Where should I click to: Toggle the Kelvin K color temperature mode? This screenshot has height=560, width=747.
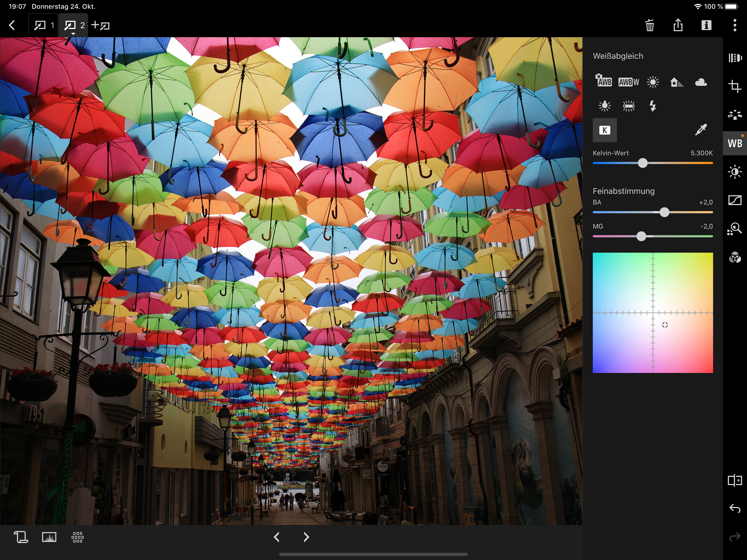(605, 130)
